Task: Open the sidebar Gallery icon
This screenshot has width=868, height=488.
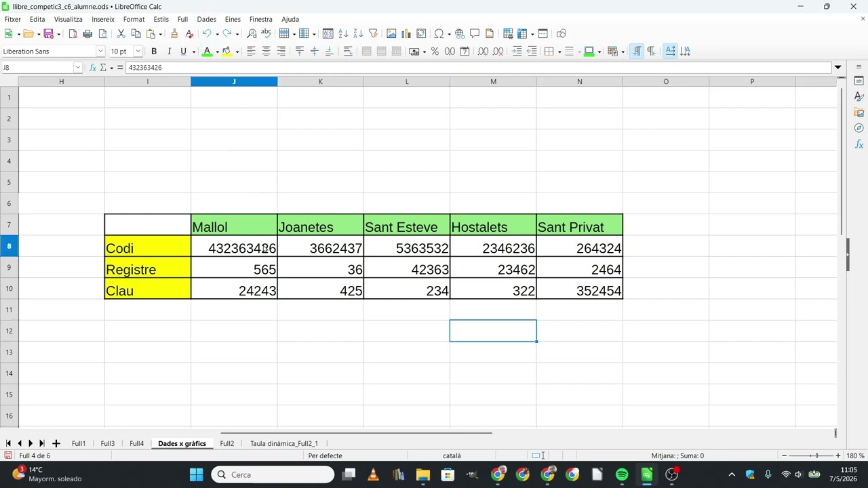Action: click(x=859, y=113)
